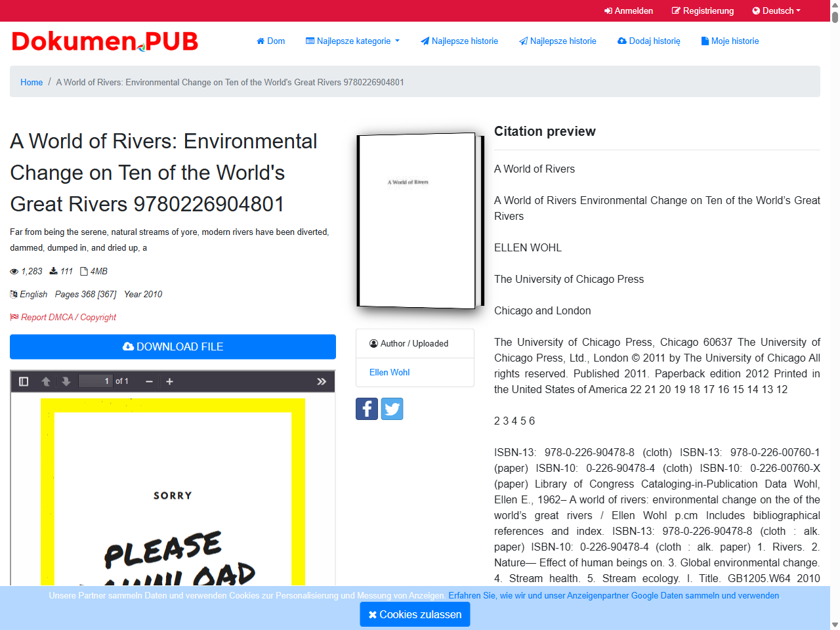This screenshot has width=840, height=630.
Task: Click the PDF page number field
Action: pos(96,381)
